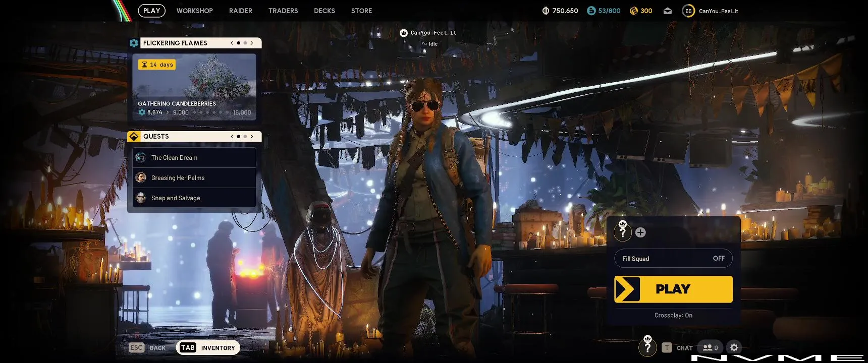Click the level 65 progress ring
Viewport: 868px width, 363px height.
point(688,11)
